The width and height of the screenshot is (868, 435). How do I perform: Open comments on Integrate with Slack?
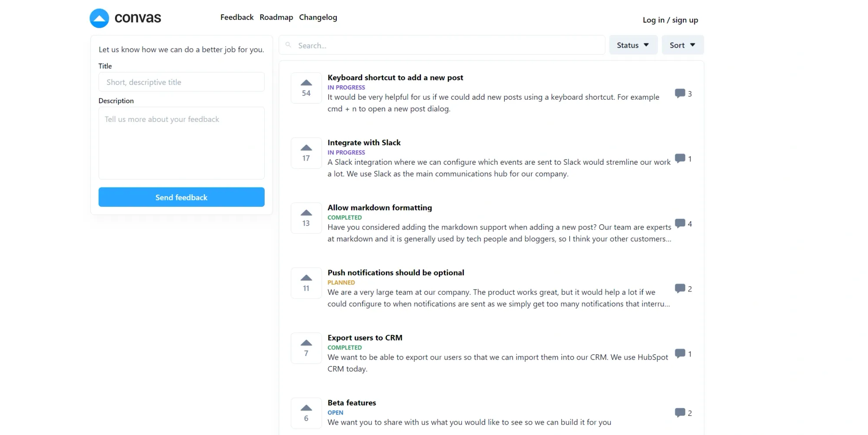[x=683, y=159]
